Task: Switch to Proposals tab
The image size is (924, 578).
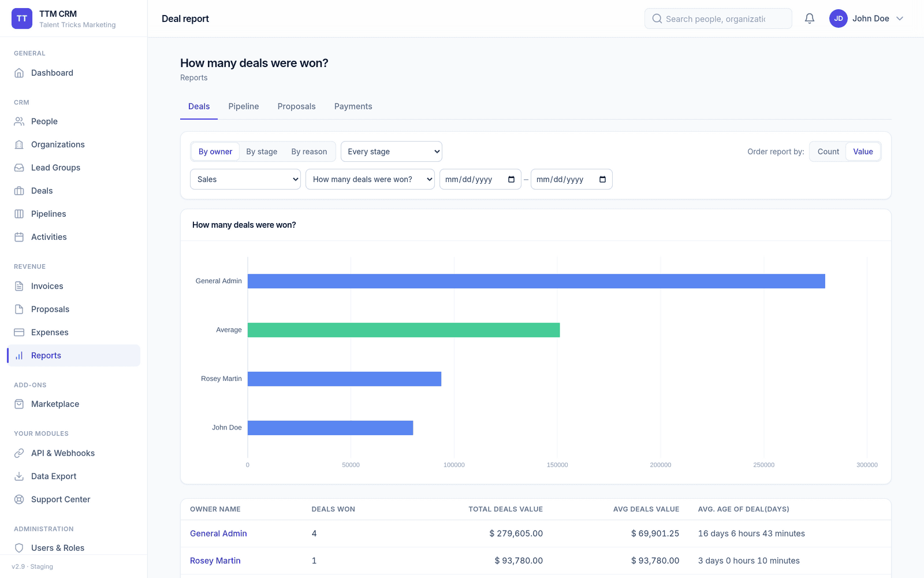Action: pyautogui.click(x=296, y=106)
